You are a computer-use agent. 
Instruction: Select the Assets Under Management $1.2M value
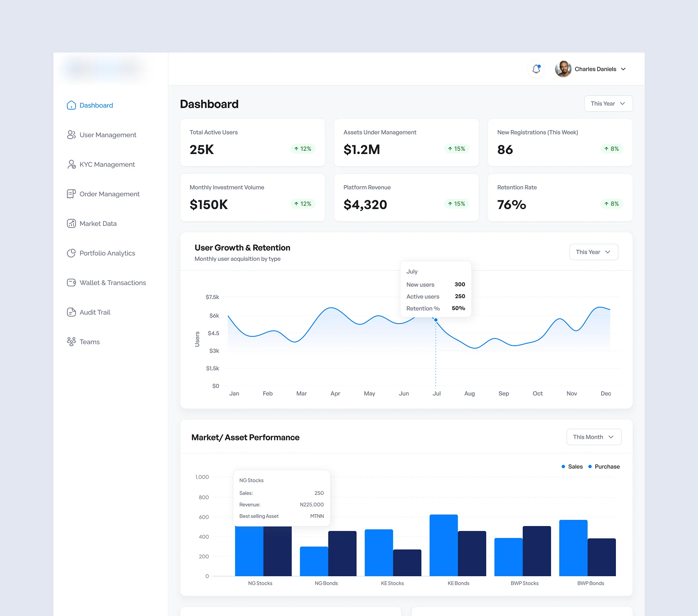(362, 149)
